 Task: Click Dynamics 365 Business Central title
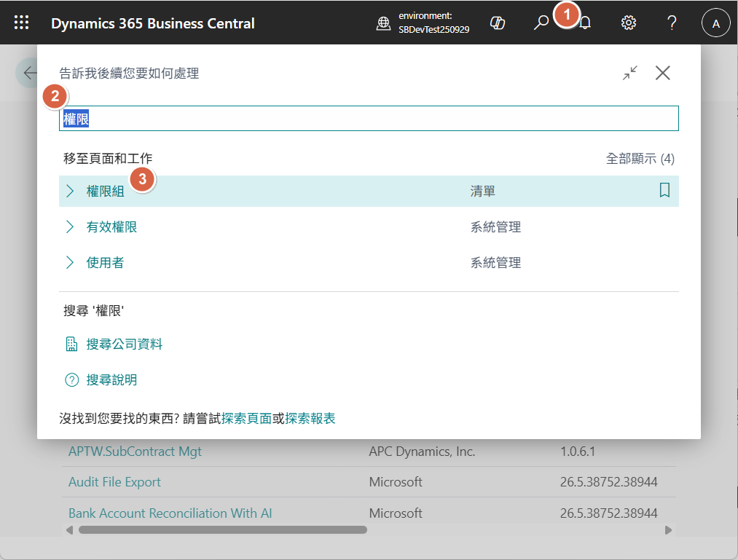(x=153, y=23)
